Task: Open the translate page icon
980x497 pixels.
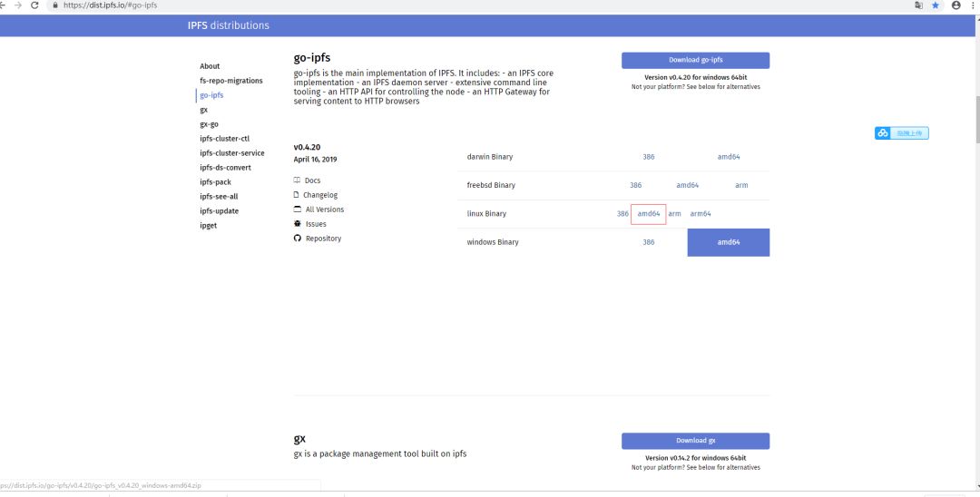Action: (x=918, y=5)
